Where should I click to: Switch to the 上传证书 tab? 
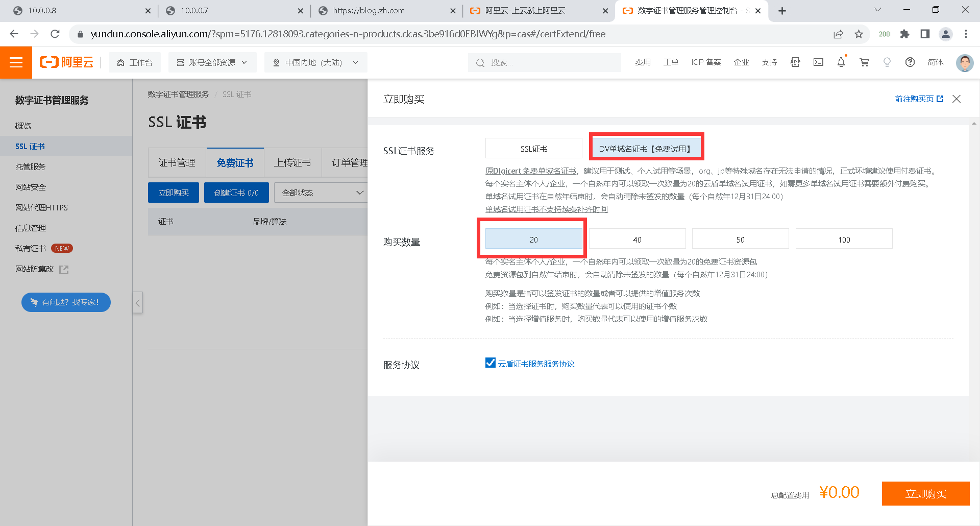click(x=292, y=163)
